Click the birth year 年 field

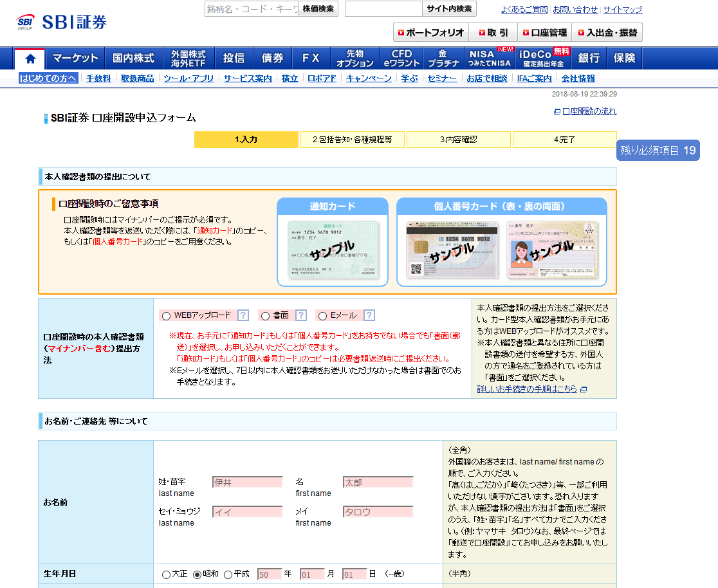(x=269, y=574)
